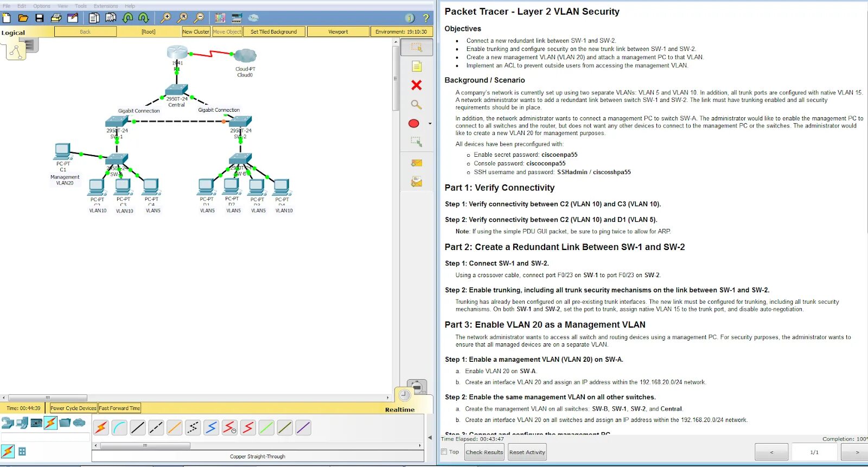
Task: Choose Copper Straight-Through cable (black line)
Action: pos(138,427)
